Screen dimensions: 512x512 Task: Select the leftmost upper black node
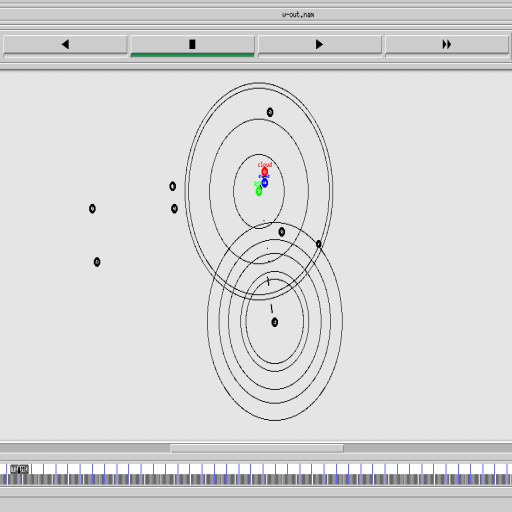tap(92, 209)
